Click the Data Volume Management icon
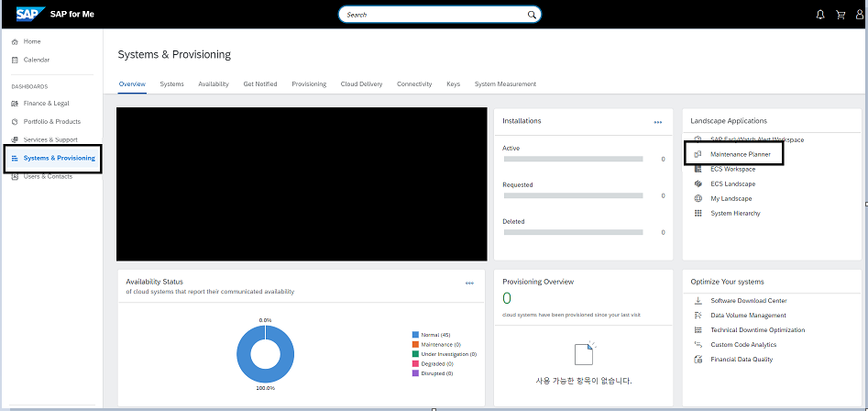The image size is (868, 411). (x=698, y=316)
